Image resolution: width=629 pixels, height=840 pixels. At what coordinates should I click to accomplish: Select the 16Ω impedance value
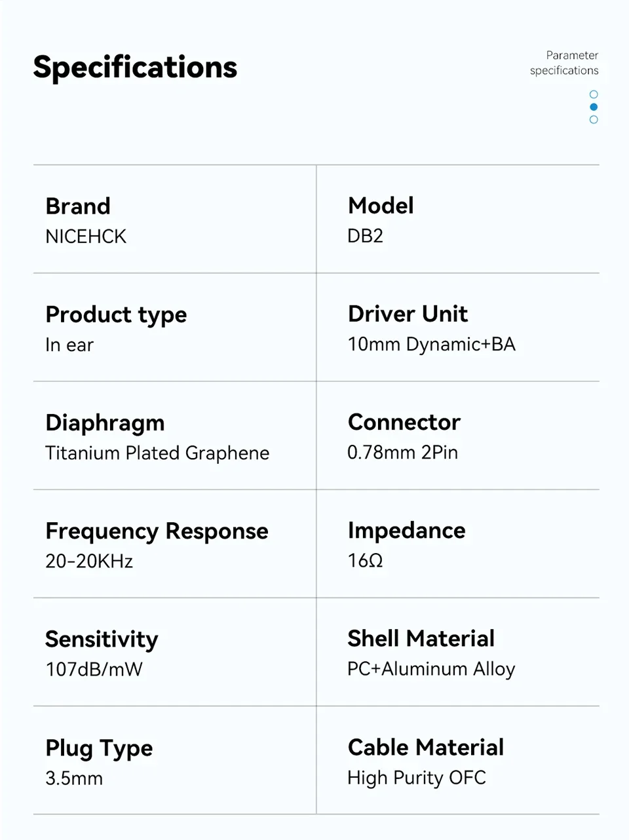click(365, 561)
